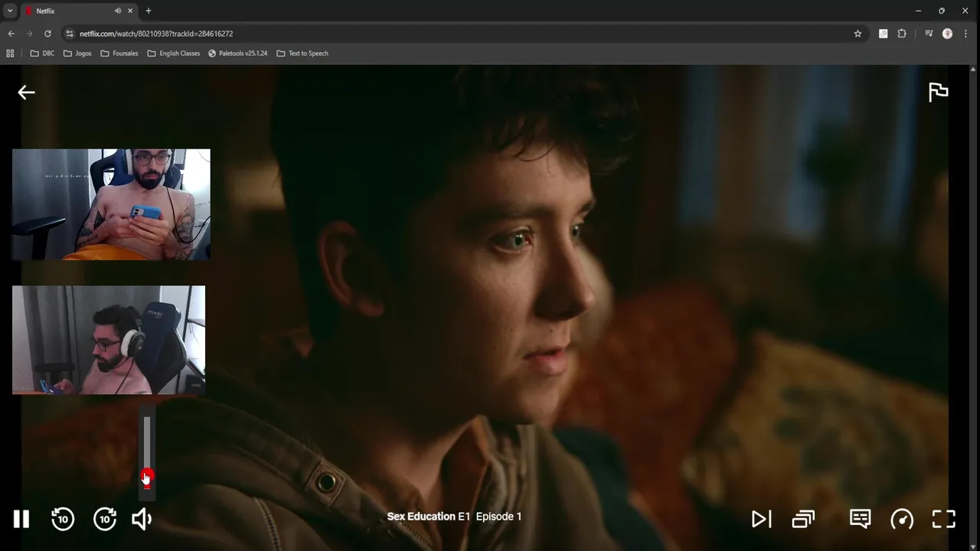Screen dimensions: 980x551
Task: View site information for netflix.com
Action: [70, 34]
